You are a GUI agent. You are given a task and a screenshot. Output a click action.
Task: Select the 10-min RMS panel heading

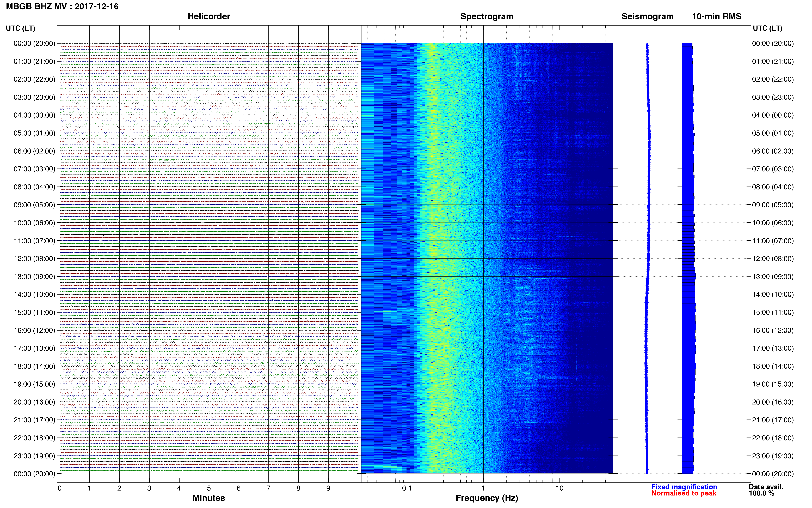pyautogui.click(x=716, y=16)
